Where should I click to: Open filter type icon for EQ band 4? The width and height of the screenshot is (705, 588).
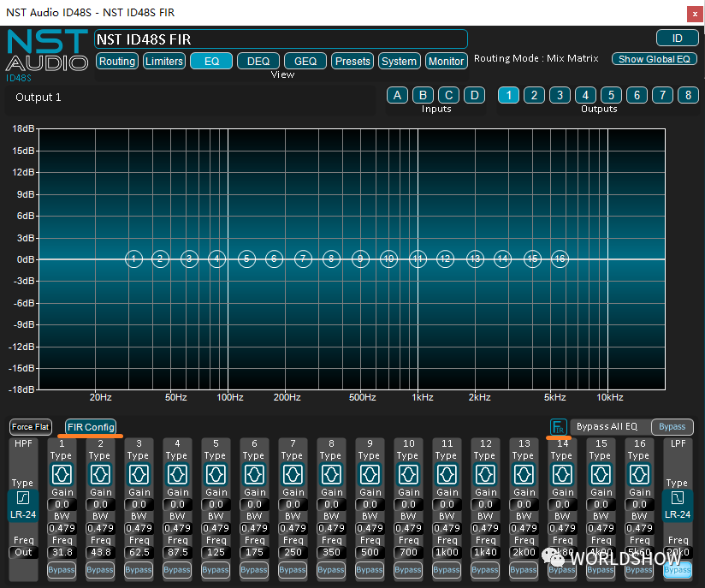point(177,475)
